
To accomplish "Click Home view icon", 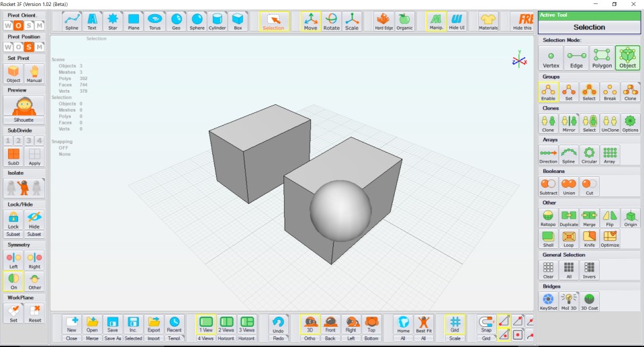I will (x=404, y=324).
